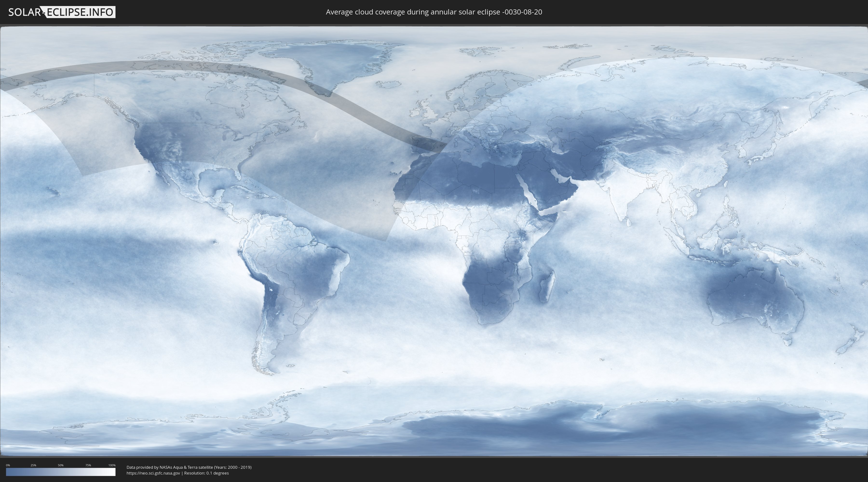Click the cloud coverage color gradient bar

coord(61,472)
